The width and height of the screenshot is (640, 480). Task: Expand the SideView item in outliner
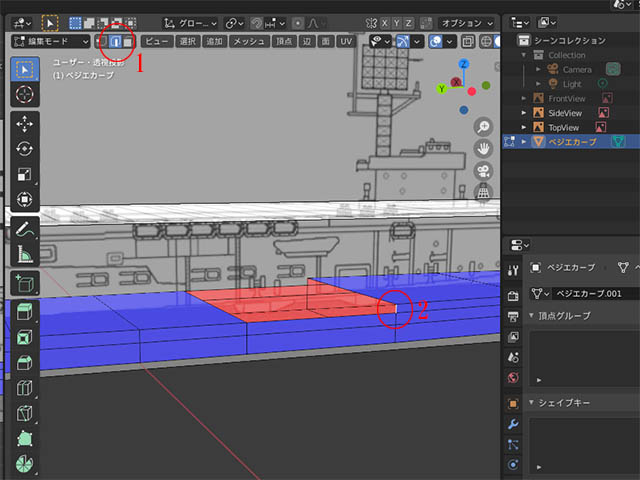pos(524,113)
